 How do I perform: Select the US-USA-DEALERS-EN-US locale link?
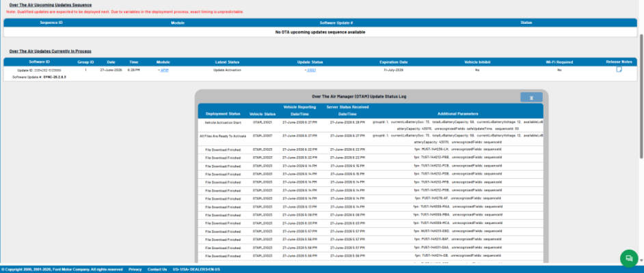(196, 270)
